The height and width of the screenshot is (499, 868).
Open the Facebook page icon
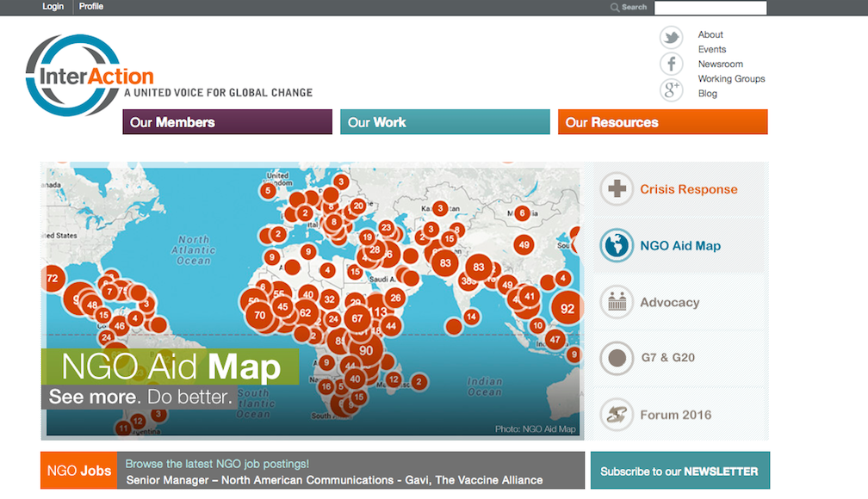(671, 64)
